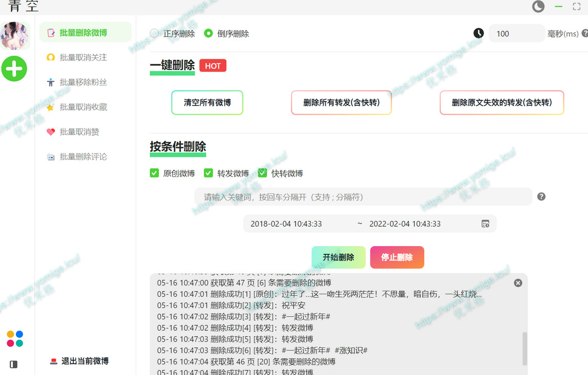Select 正序删除 radio option

pyautogui.click(x=154, y=34)
